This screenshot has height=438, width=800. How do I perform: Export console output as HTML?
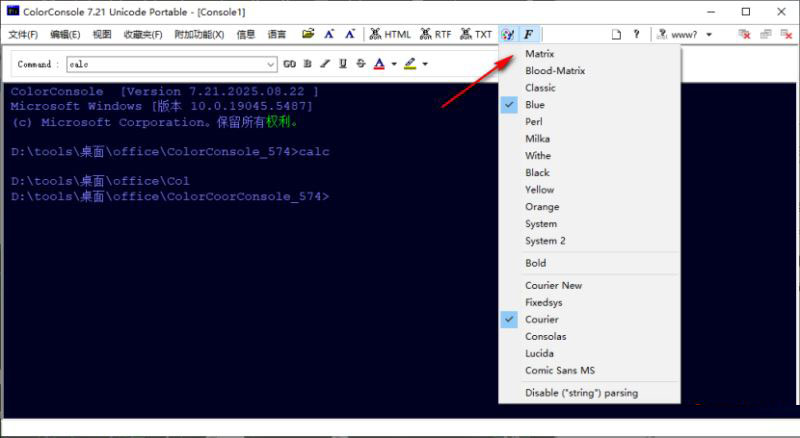[390, 34]
